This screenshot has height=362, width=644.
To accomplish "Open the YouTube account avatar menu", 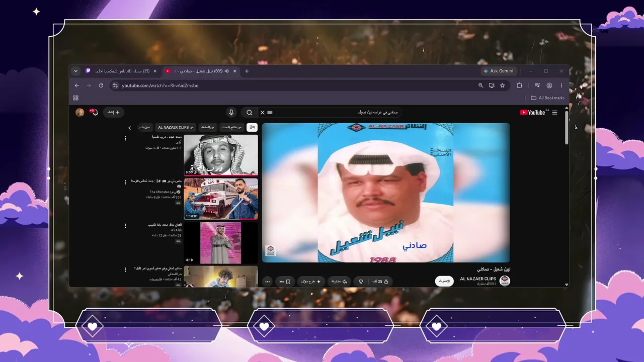I will [x=79, y=112].
